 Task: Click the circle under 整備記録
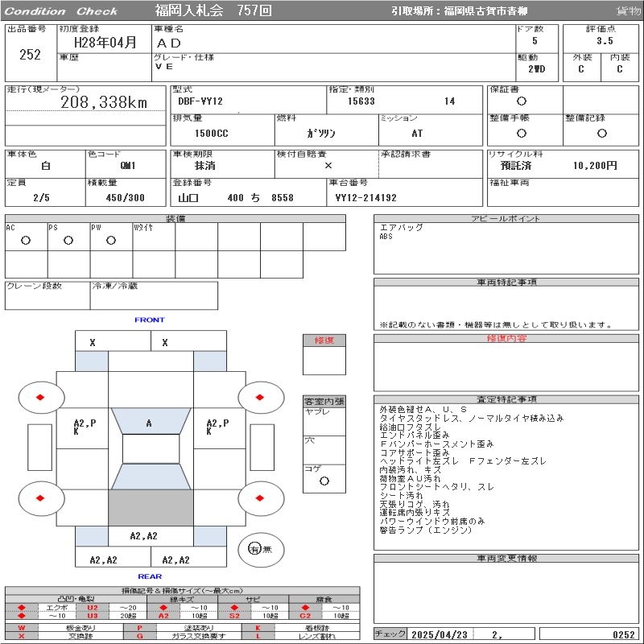point(601,133)
